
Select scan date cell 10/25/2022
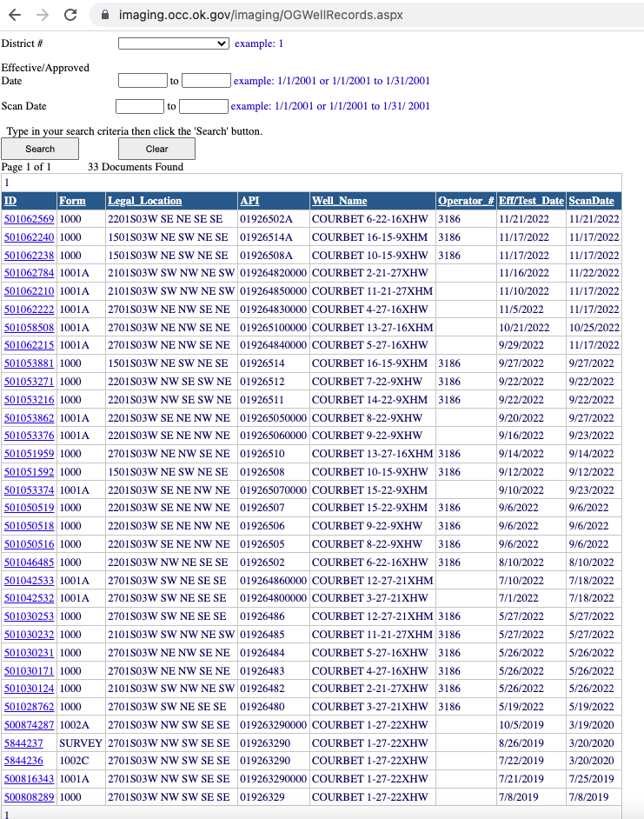[x=594, y=328]
